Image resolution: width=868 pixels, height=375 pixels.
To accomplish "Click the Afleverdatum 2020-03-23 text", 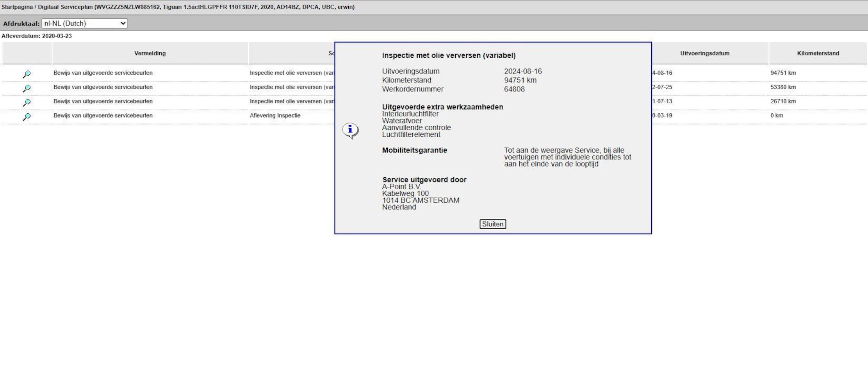I will click(x=37, y=36).
